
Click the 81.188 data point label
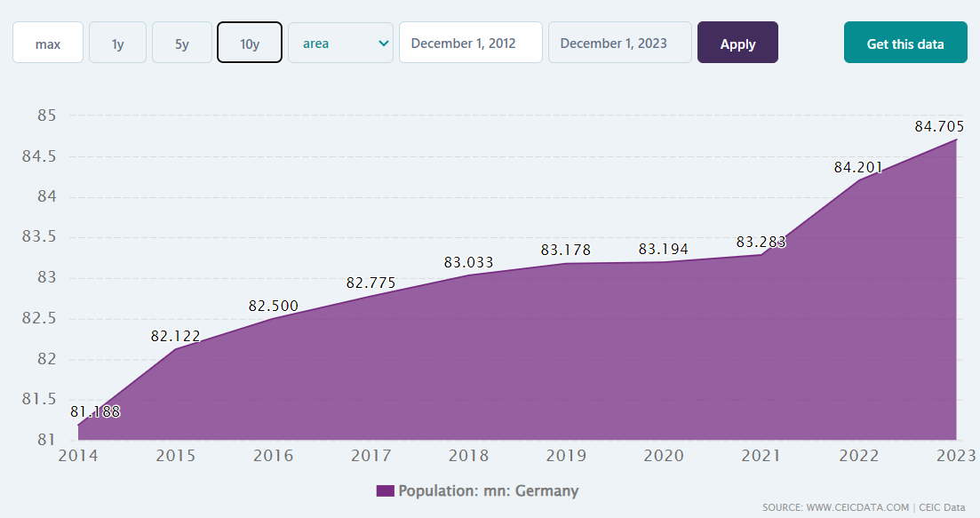point(95,412)
